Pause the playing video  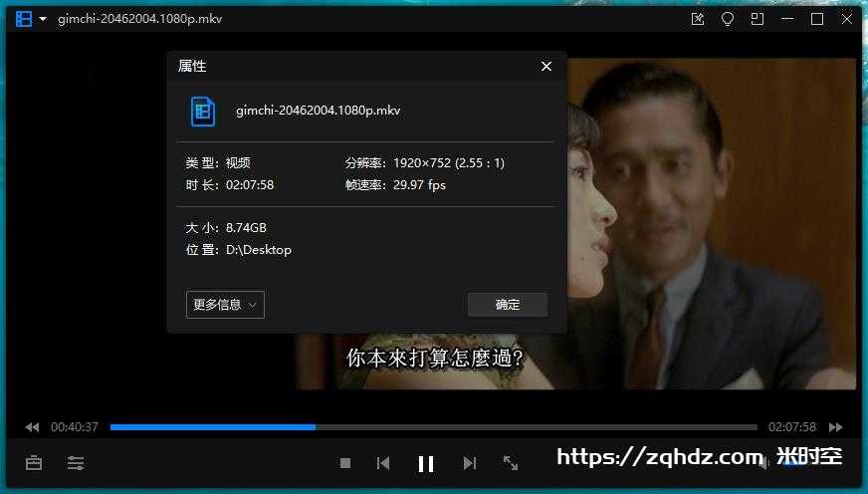tap(426, 463)
